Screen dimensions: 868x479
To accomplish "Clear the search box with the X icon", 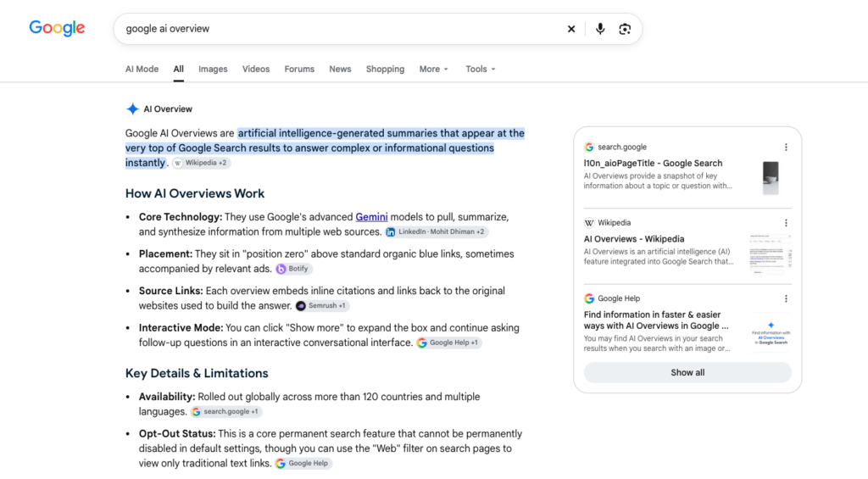I will click(571, 29).
